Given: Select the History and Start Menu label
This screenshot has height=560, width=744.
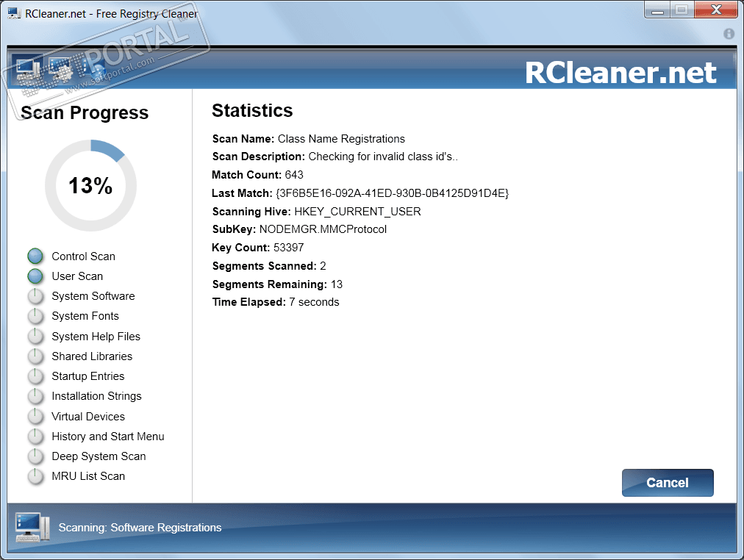Looking at the screenshot, I should (108, 437).
